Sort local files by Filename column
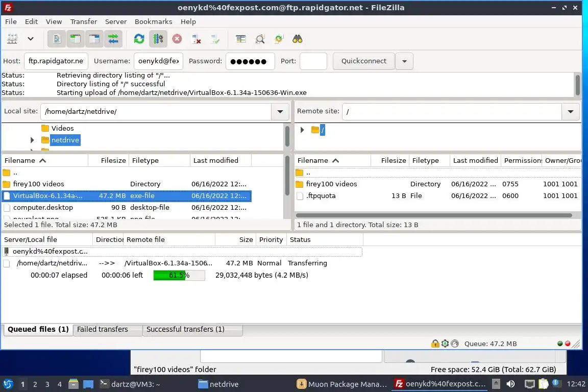 (44, 161)
